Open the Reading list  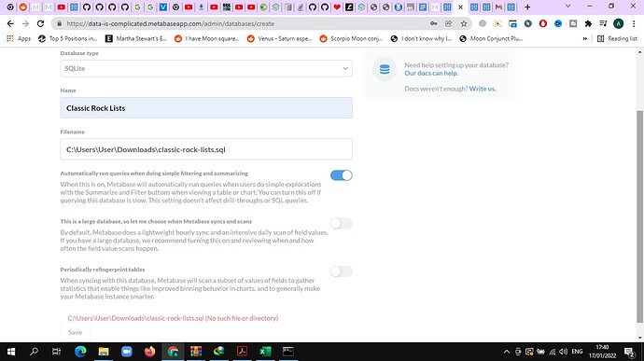[x=617, y=38]
